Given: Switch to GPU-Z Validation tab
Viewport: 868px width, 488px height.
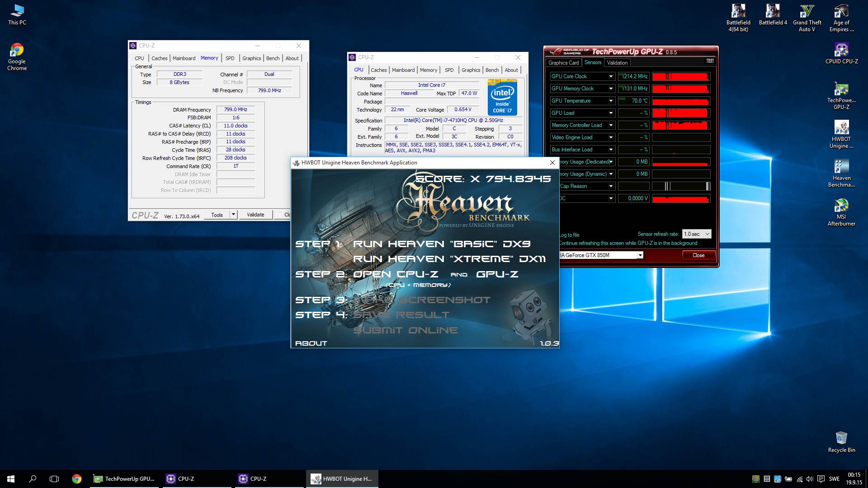Looking at the screenshot, I should point(617,63).
